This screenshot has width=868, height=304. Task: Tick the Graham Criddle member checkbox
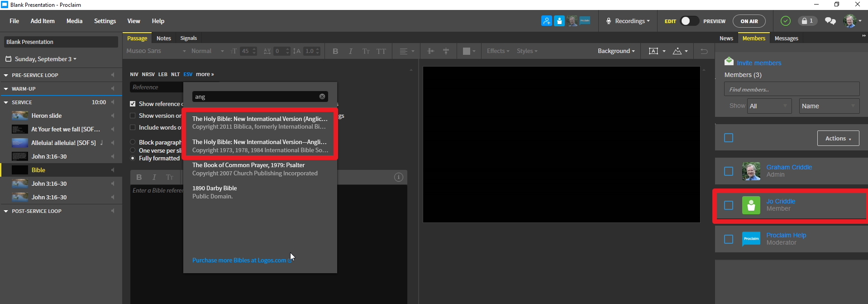pos(729,171)
